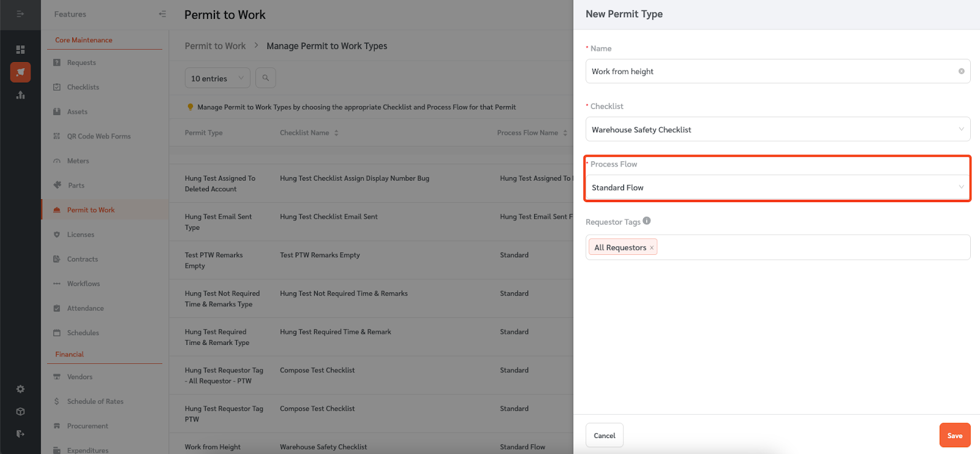Screen dimensions: 980x454
Task: Open settings gear icon in left rail
Action: tap(20, 389)
